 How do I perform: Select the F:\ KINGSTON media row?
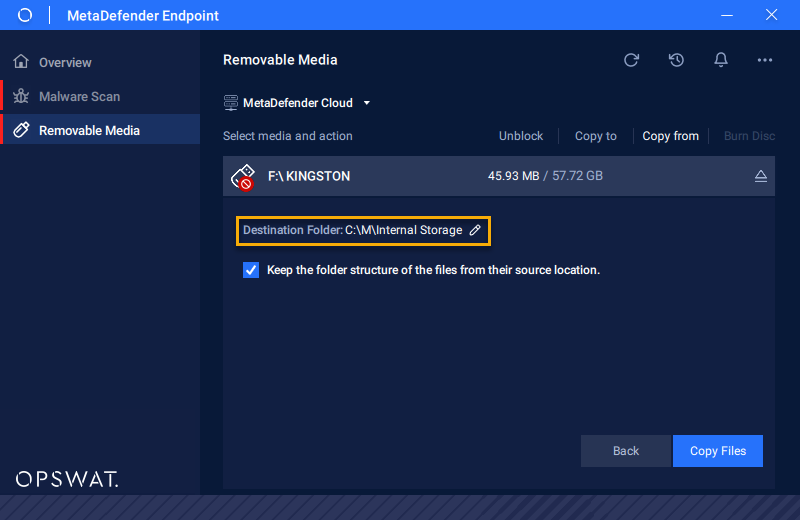pyautogui.click(x=498, y=176)
